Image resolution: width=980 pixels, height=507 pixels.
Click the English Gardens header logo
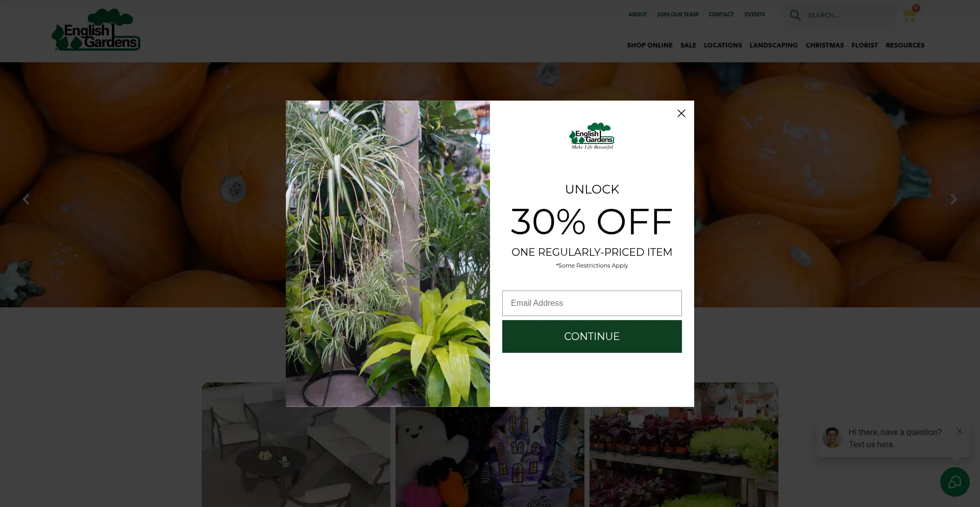(x=96, y=30)
